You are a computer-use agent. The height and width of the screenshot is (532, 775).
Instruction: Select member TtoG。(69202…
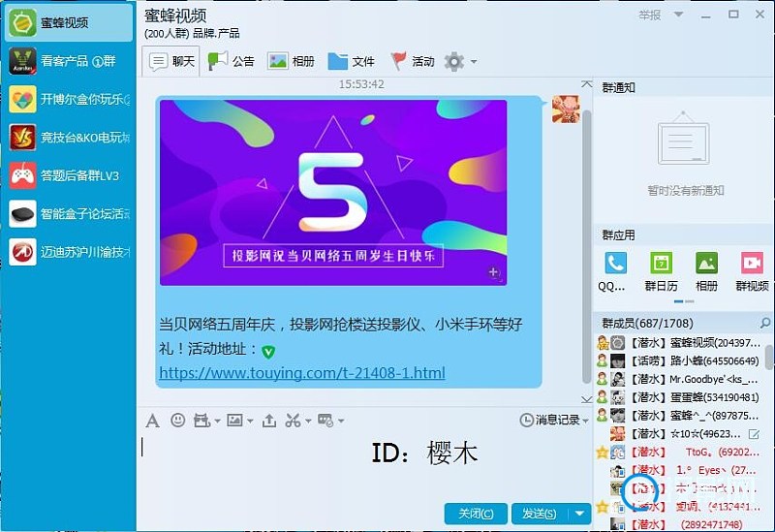click(679, 452)
